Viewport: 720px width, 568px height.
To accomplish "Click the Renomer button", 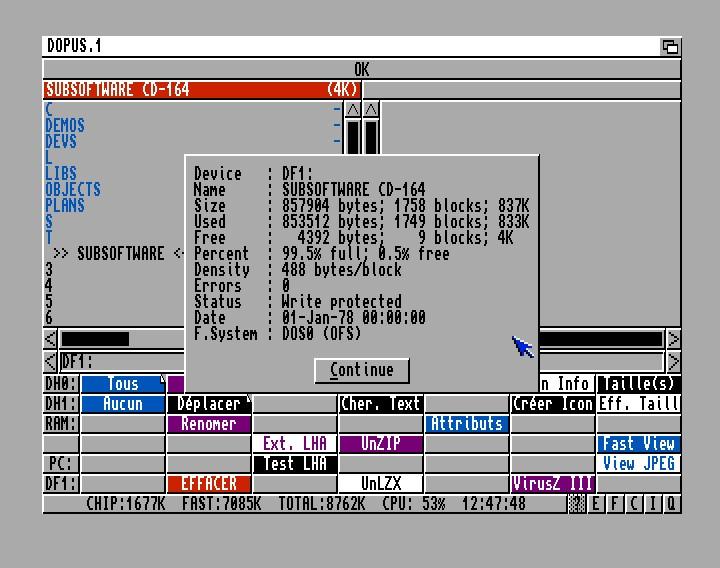I will [209, 424].
